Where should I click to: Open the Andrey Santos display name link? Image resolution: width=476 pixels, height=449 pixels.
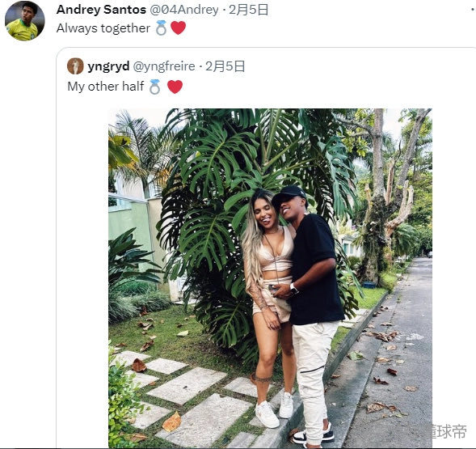101,10
